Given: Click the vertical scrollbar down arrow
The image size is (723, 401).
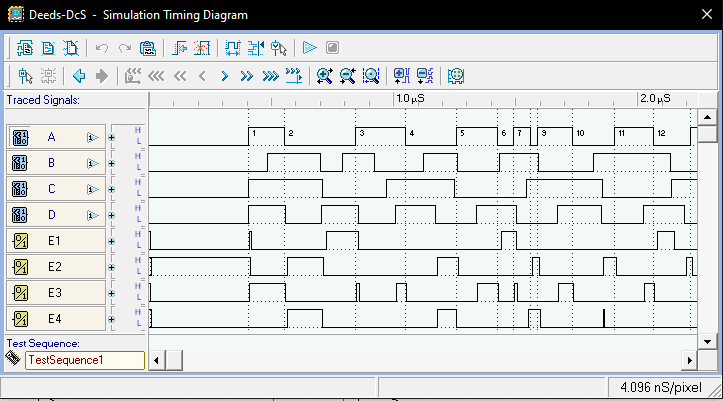Looking at the screenshot, I should [707, 341].
